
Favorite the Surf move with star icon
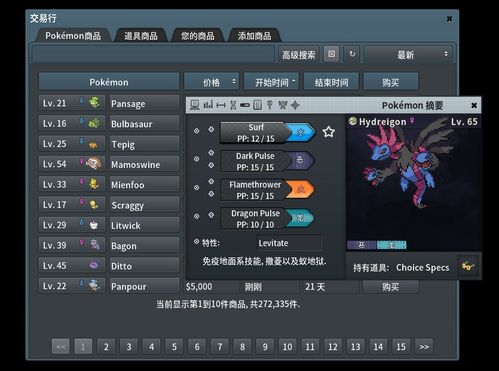(328, 132)
